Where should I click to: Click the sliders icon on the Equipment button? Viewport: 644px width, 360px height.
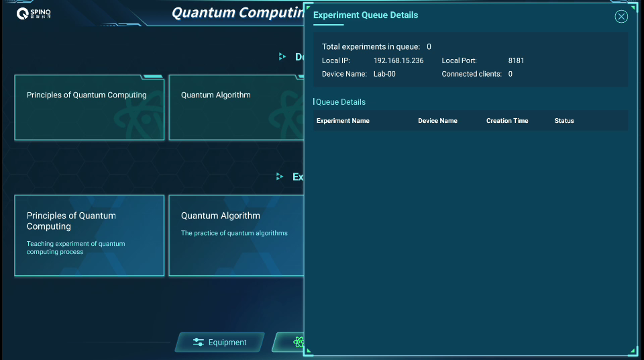[199, 342]
